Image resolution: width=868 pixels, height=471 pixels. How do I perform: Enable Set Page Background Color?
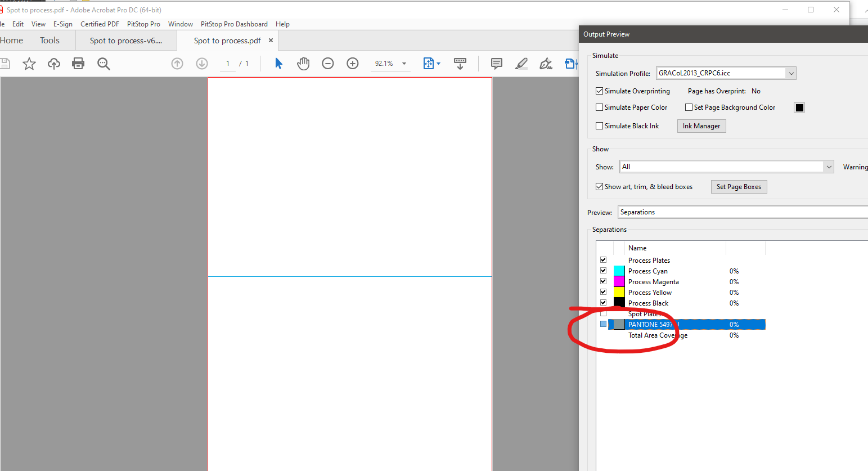tap(689, 107)
